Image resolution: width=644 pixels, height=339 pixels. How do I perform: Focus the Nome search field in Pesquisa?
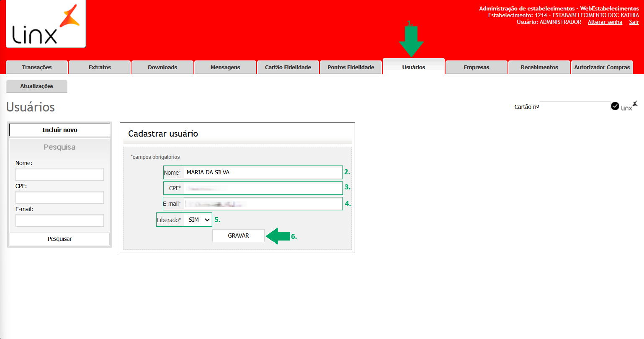[59, 174]
